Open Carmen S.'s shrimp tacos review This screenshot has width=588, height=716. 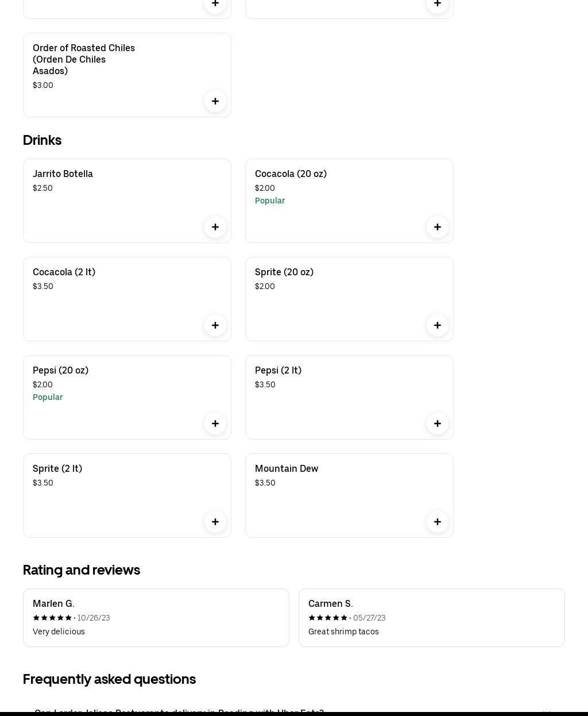click(x=431, y=618)
